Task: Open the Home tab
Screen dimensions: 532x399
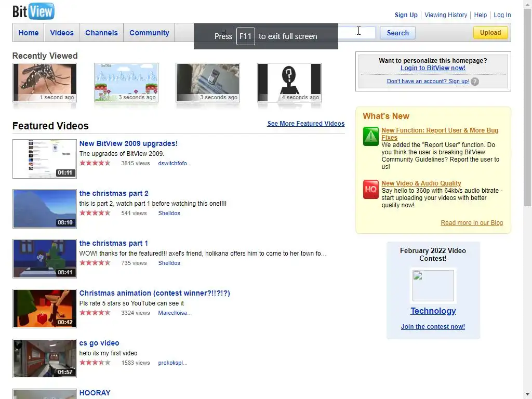Action: (x=29, y=33)
